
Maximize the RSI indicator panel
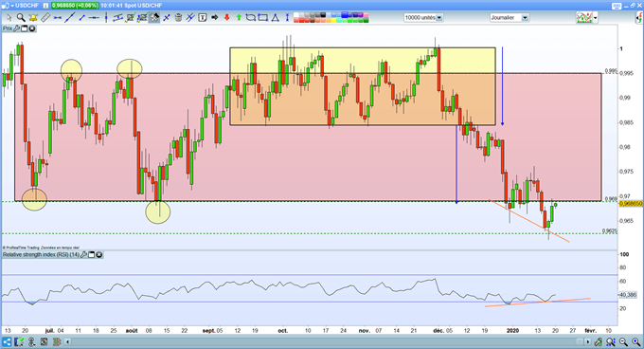(92, 255)
